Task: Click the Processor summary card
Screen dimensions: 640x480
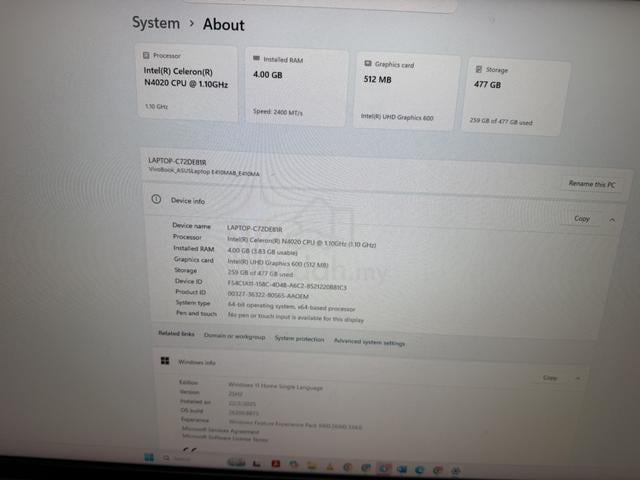Action: 188,82
